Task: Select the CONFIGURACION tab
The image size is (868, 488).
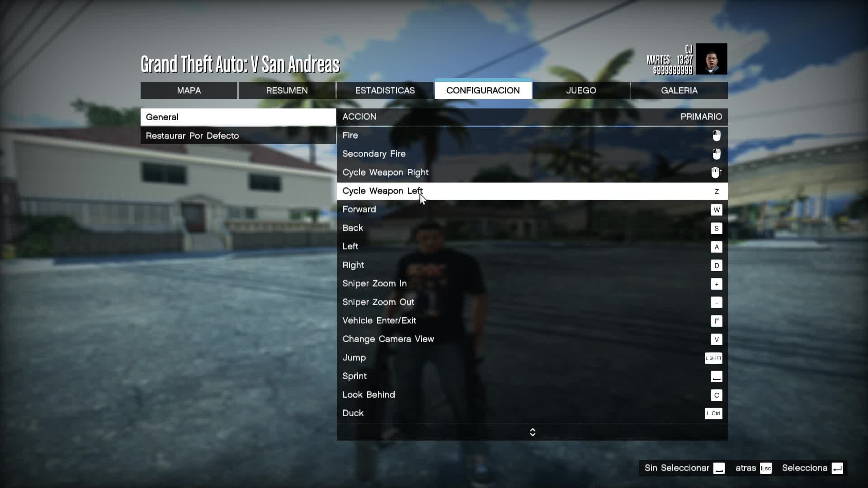Action: pos(483,90)
